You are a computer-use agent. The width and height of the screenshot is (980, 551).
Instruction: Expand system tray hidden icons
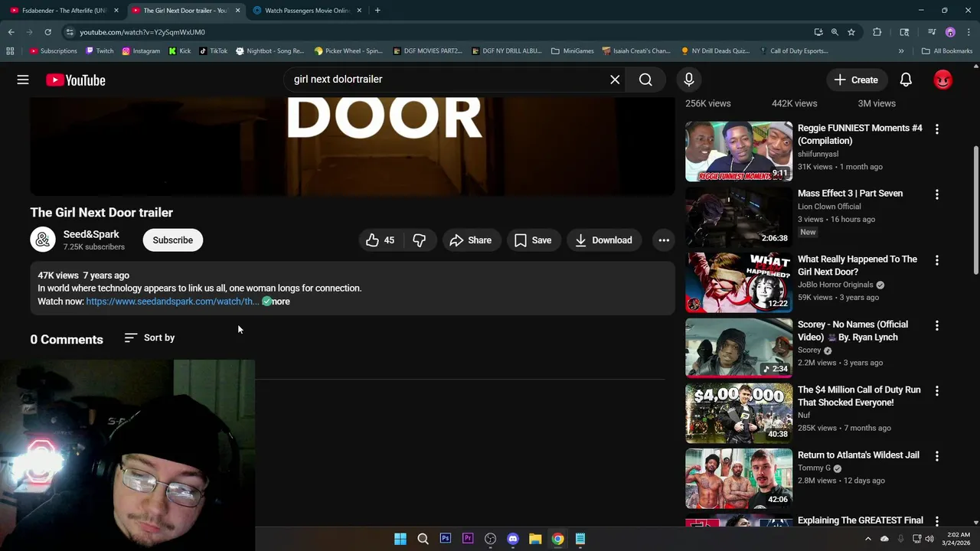click(x=868, y=539)
